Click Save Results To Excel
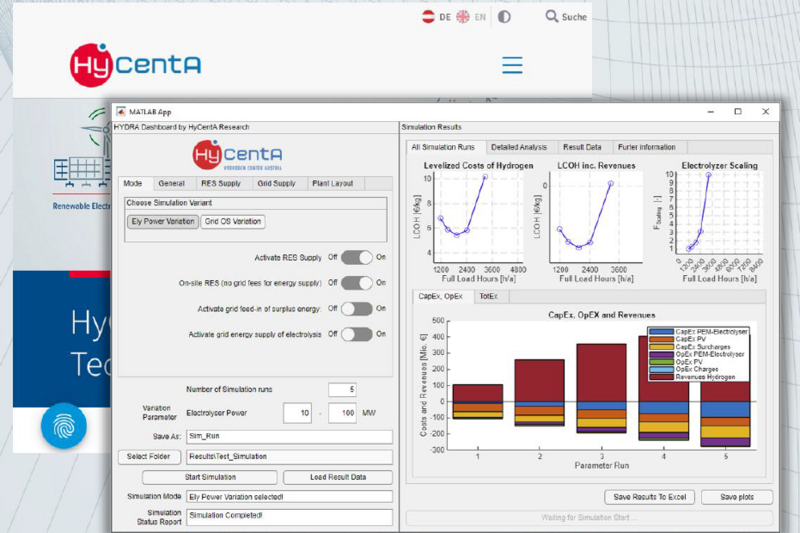Screen dimensions: 800x533 coord(648,497)
